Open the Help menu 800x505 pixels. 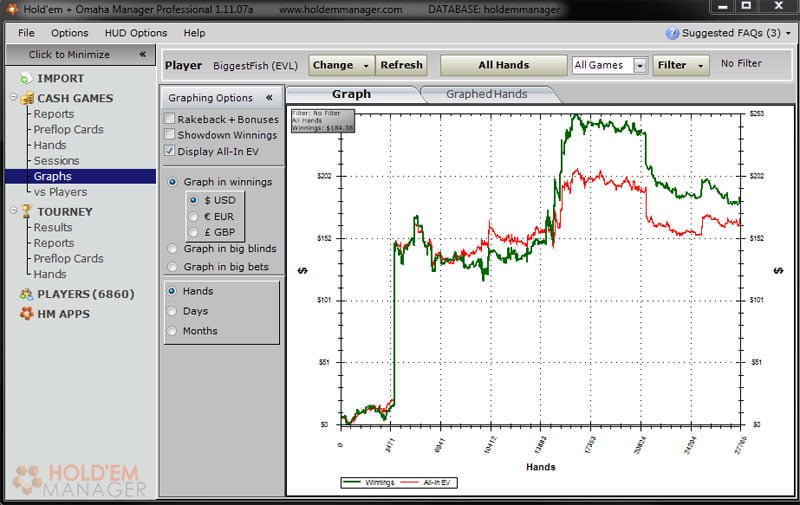point(194,33)
